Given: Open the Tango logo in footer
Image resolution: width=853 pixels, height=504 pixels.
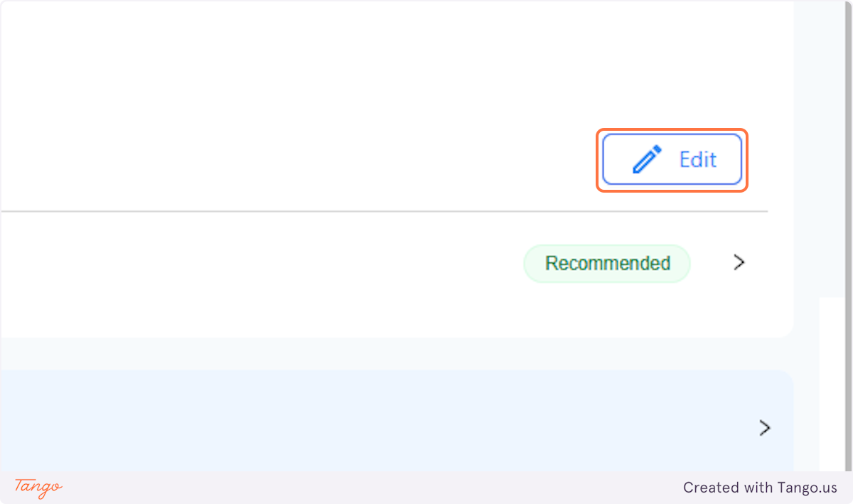Looking at the screenshot, I should click(x=38, y=487).
